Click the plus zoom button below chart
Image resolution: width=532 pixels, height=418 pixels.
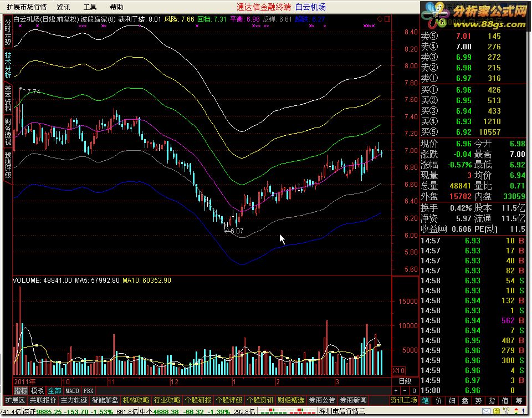[x=396, y=390]
